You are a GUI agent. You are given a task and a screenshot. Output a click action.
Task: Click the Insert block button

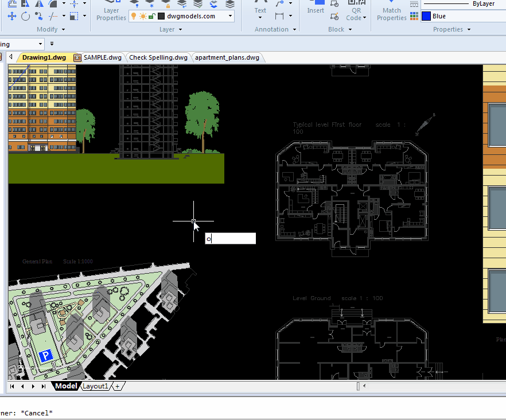point(316,7)
